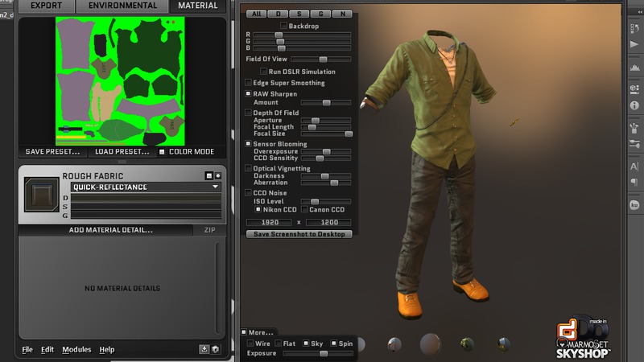Click the download icon beside Help menu
Screen dimensions: 644x362
pos(204,349)
